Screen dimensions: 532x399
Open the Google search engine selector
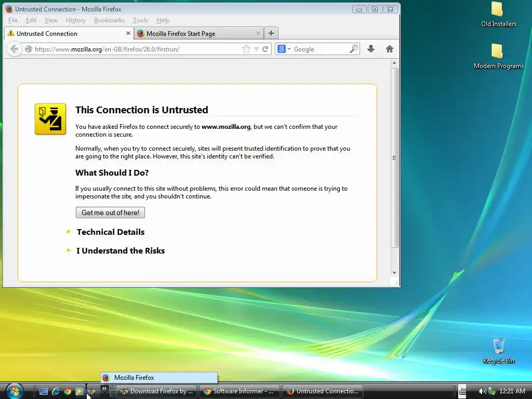tap(284, 49)
